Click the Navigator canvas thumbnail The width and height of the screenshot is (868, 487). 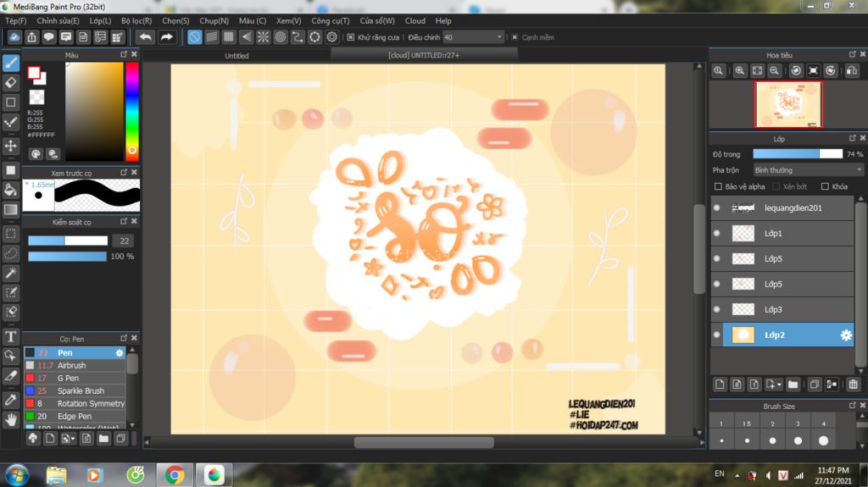point(788,104)
